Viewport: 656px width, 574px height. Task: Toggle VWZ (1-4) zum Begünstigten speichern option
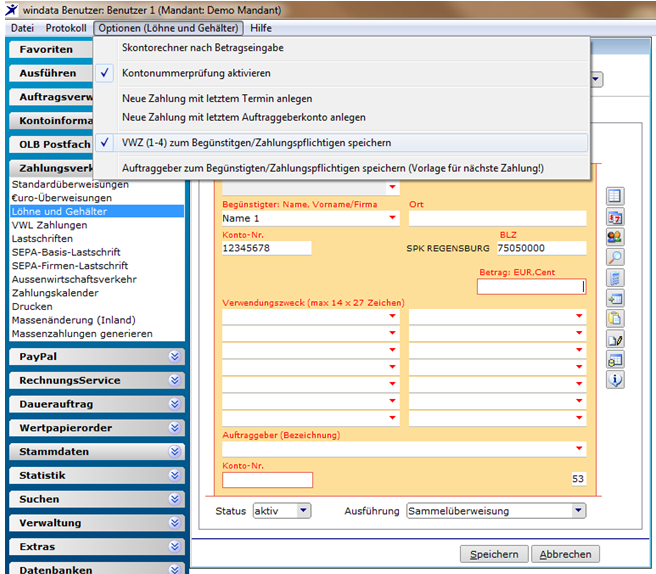pos(341,143)
